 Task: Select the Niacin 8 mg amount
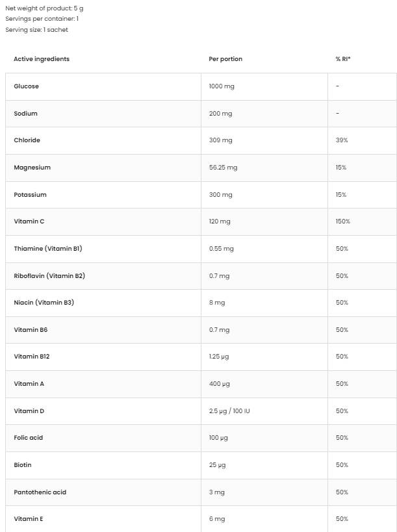coord(217,303)
